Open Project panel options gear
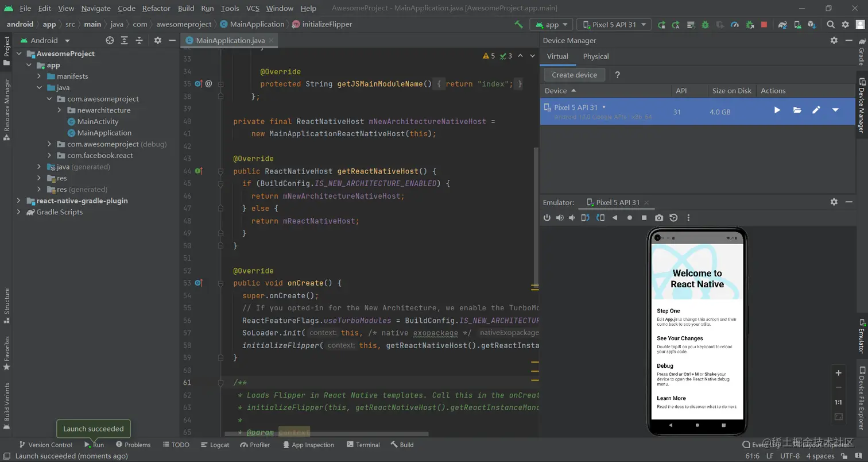Viewport: 868px width, 462px height. pos(158,40)
